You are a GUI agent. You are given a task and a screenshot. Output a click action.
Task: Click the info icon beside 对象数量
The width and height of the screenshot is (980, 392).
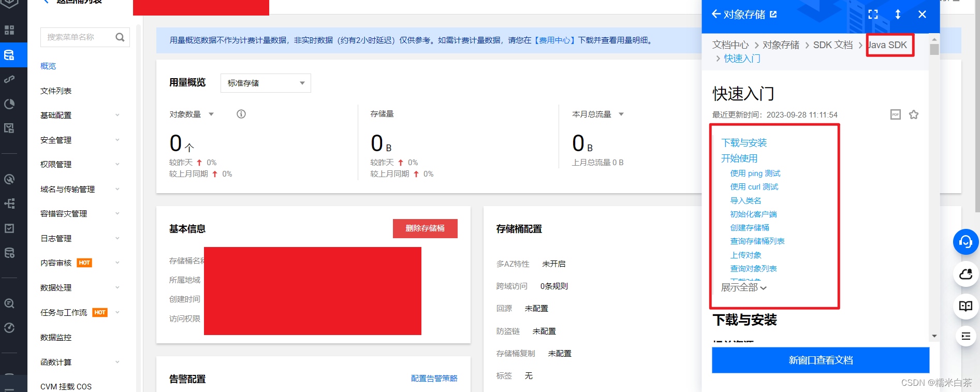click(241, 114)
